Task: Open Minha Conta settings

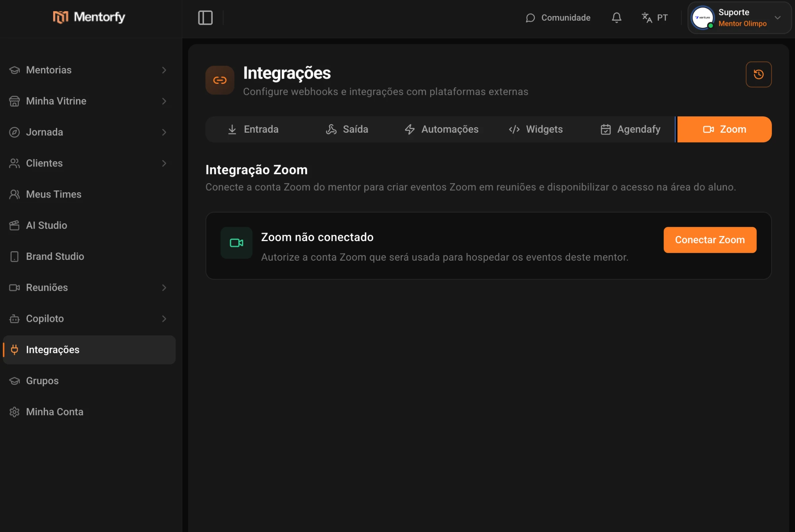Action: [x=89, y=412]
